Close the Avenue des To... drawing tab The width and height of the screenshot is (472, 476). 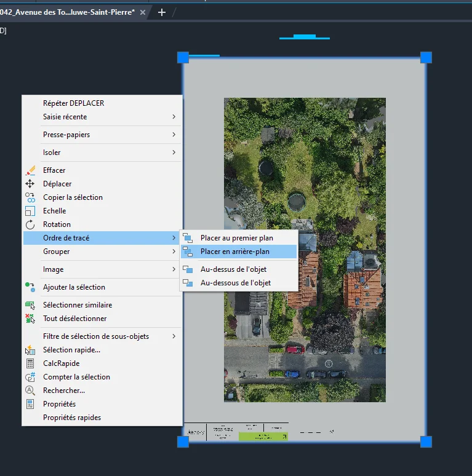pos(143,12)
